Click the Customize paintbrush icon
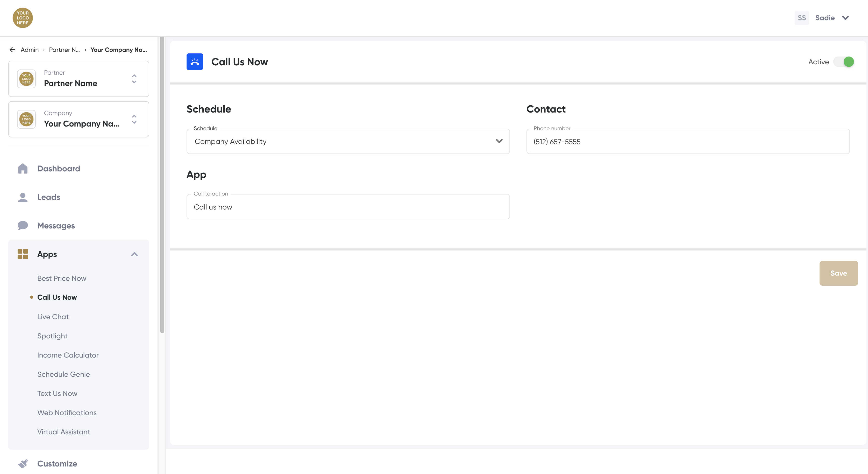The width and height of the screenshot is (868, 474). click(x=23, y=464)
